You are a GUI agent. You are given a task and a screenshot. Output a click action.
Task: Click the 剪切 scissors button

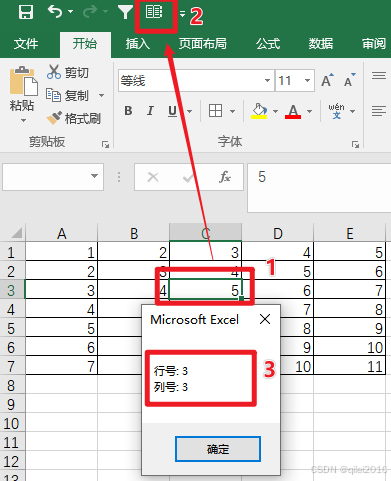click(68, 72)
